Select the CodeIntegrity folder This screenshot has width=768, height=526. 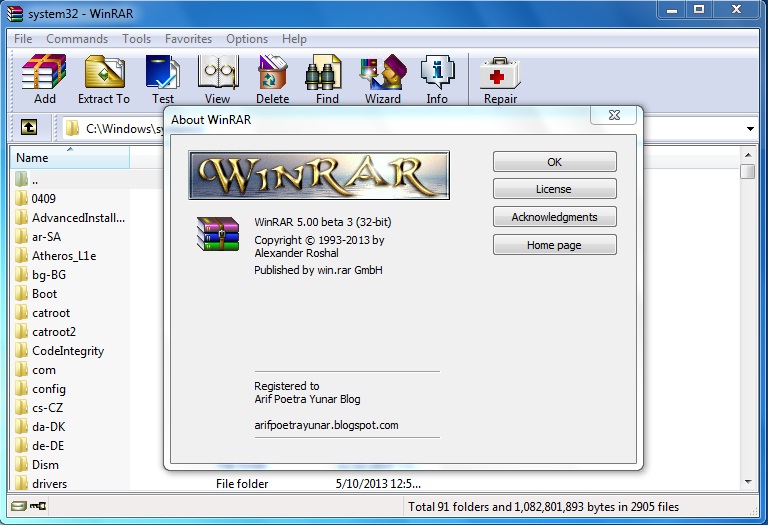point(68,351)
